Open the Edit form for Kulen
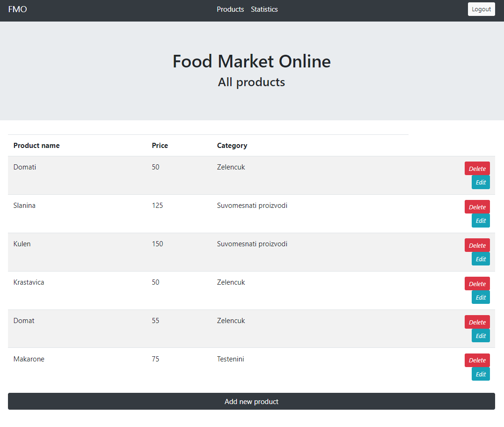Viewport: 504px width, 427px height. [481, 259]
